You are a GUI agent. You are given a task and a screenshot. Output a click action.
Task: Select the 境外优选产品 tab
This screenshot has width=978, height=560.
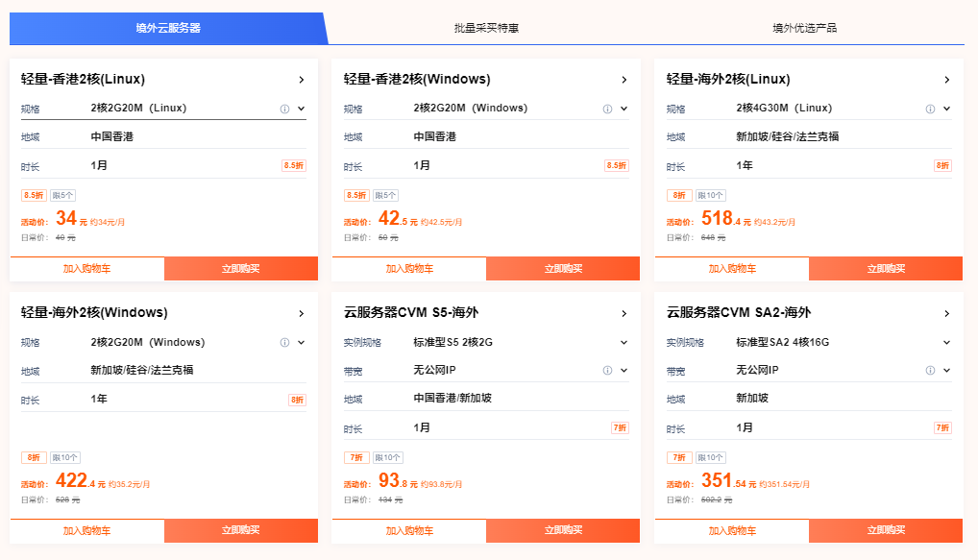pos(805,28)
